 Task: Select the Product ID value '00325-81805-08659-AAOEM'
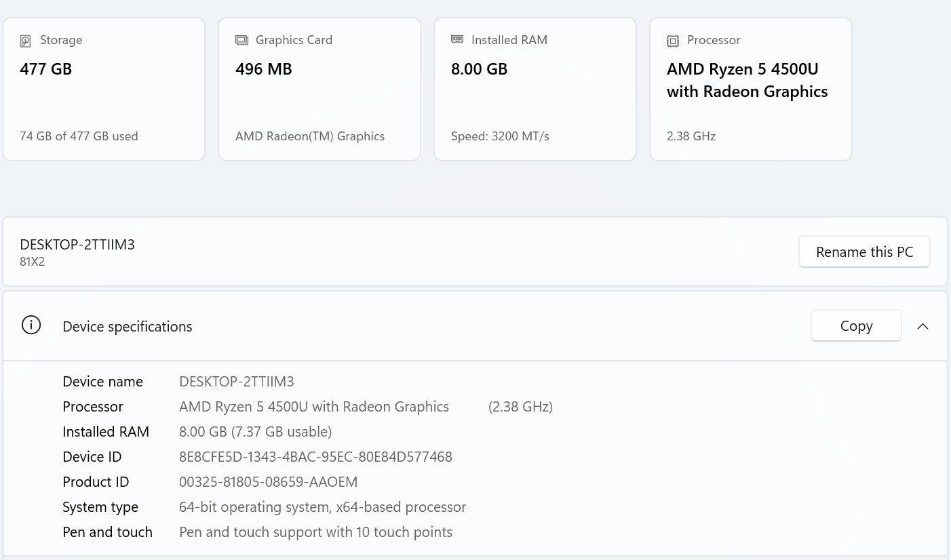[268, 482]
